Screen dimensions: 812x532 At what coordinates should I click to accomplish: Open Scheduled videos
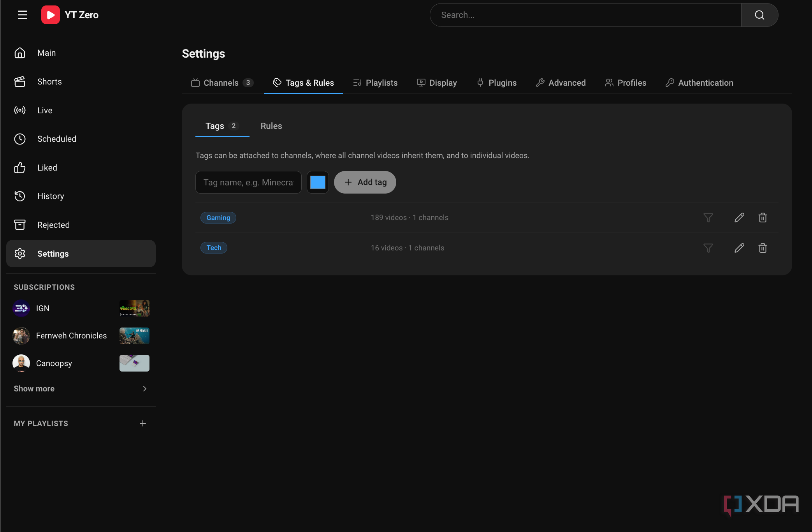81,139
